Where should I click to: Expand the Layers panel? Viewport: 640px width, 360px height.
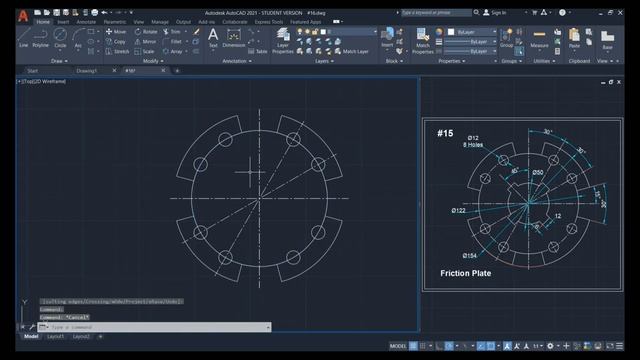point(324,61)
